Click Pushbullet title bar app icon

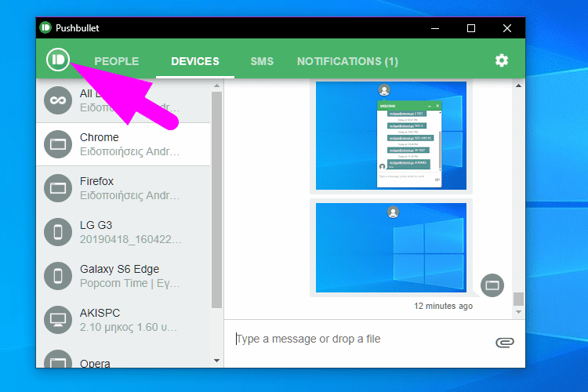pos(45,27)
